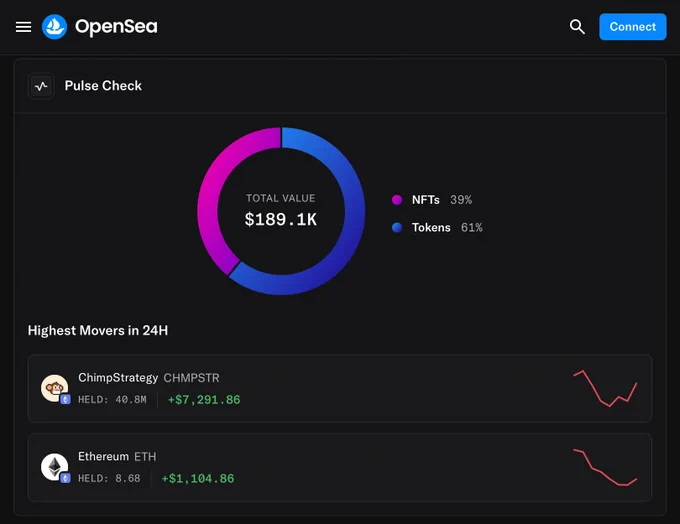The image size is (680, 524).
Task: Open the hamburger navigation menu
Action: point(24,27)
